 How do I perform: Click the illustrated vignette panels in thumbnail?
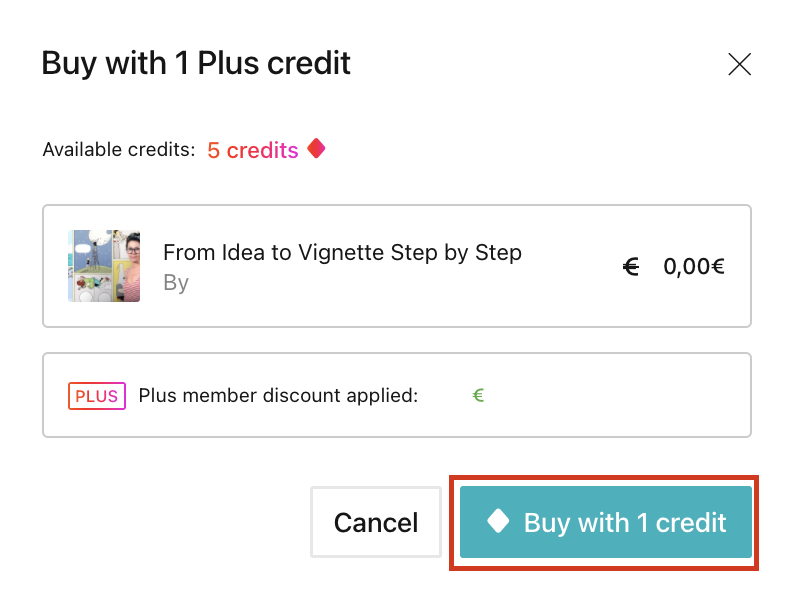93,266
